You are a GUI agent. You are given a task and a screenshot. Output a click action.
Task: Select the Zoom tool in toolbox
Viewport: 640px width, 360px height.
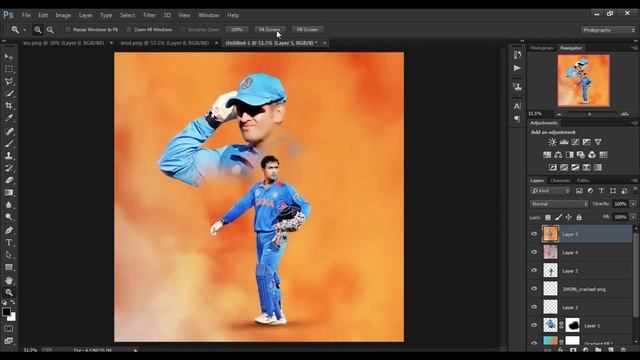pyautogui.click(x=9, y=292)
